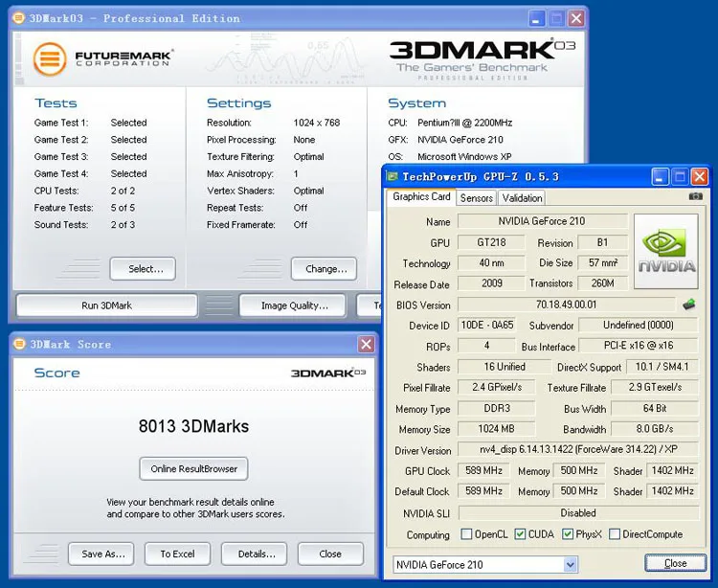The width and height of the screenshot is (718, 588).
Task: Enable the OpenCL checkbox
Action: tap(466, 534)
